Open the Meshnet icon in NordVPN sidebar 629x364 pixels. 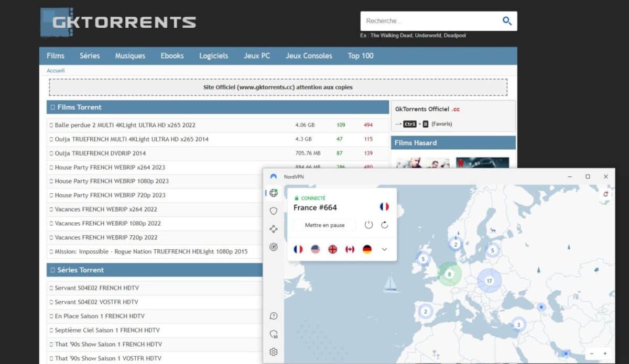point(273,229)
